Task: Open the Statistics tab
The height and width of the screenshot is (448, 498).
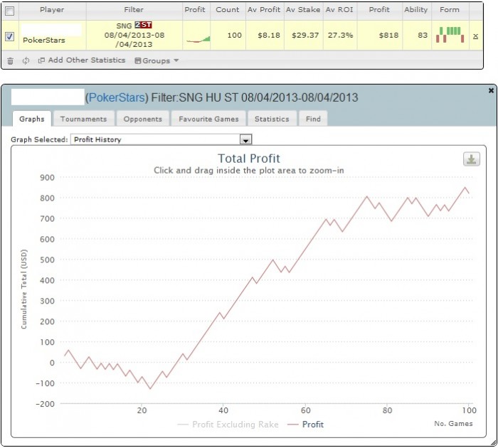Action: pos(272,119)
